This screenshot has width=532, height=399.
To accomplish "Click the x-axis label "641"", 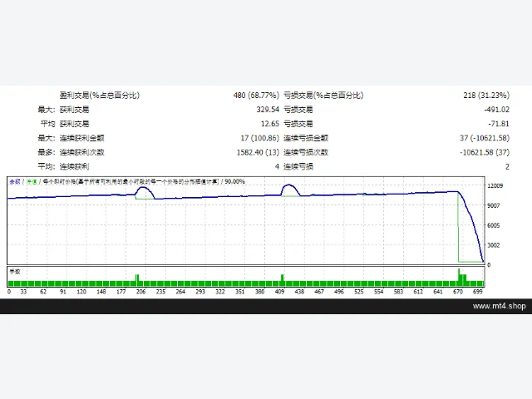I will pyautogui.click(x=438, y=292).
